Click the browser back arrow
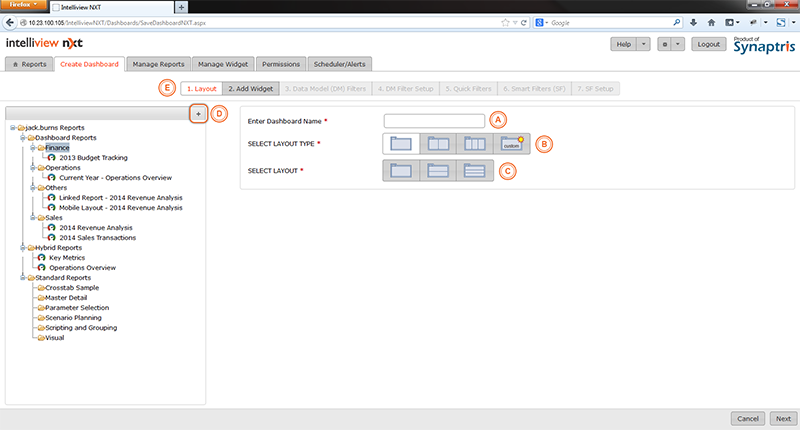This screenshot has height=430, width=800. (x=10, y=22)
